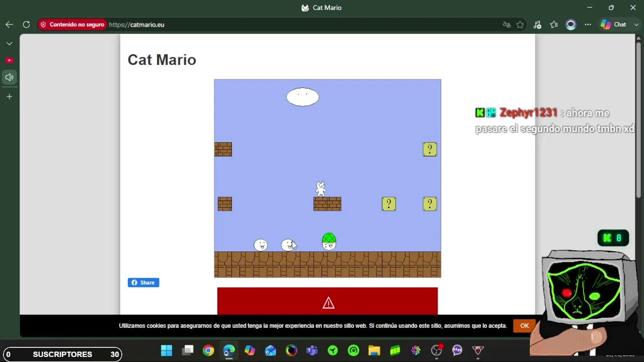Image resolution: width=644 pixels, height=362 pixels.
Task: Click the green shell enemy in the game
Action: (x=329, y=241)
